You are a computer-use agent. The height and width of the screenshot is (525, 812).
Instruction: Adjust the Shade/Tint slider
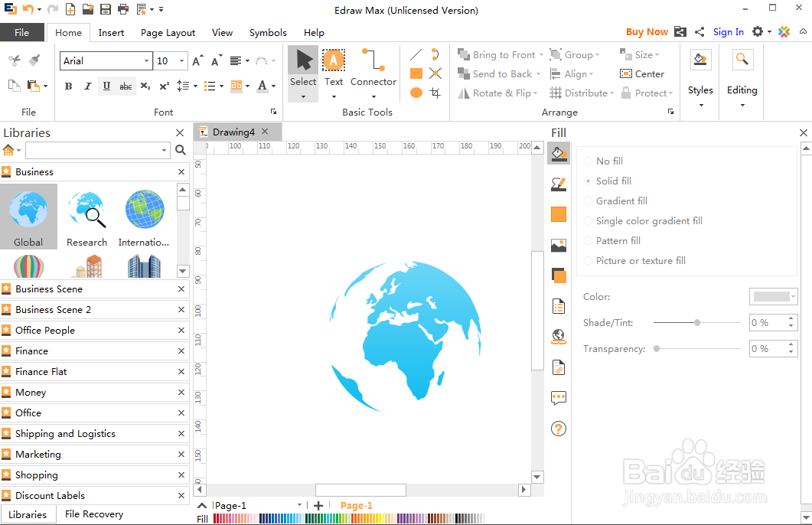[697, 322]
